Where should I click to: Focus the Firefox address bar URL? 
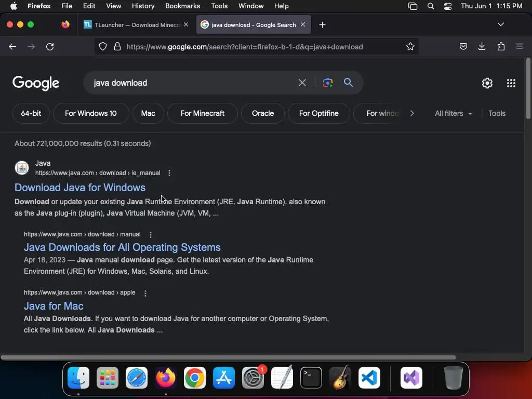[245, 47]
